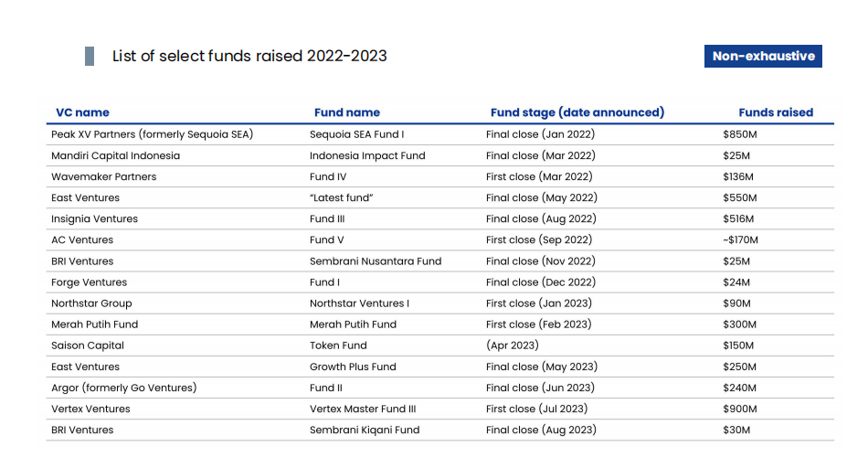Click 'First close (Jan 2023)' cell
The height and width of the screenshot is (457, 868).
[x=539, y=303]
